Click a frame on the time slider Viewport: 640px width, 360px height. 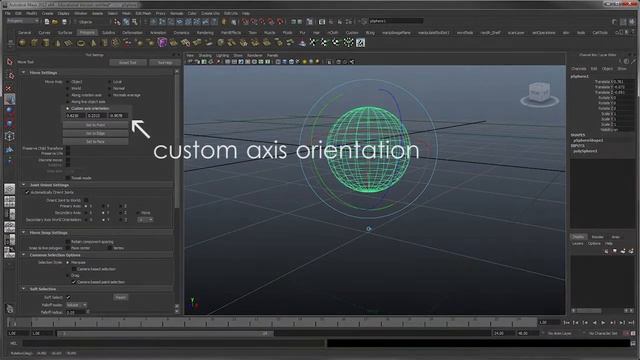coord(271,322)
